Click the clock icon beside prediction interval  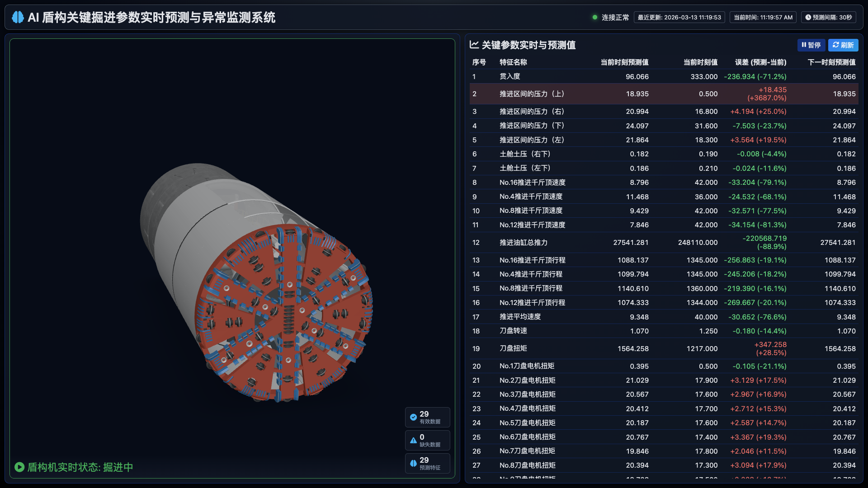tap(808, 17)
